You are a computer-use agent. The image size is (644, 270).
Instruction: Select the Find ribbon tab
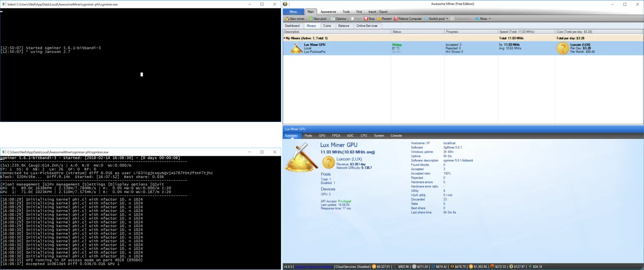pyautogui.click(x=359, y=12)
